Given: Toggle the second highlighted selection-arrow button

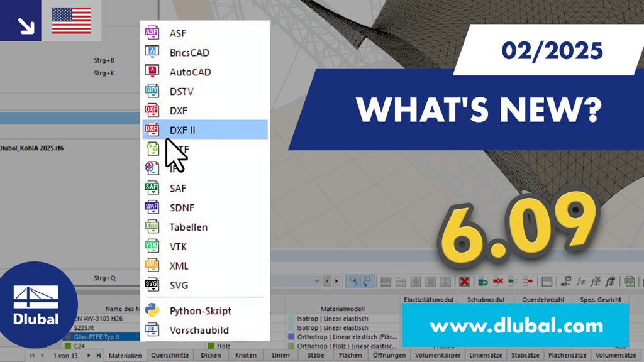Looking at the screenshot, I should [367, 281].
